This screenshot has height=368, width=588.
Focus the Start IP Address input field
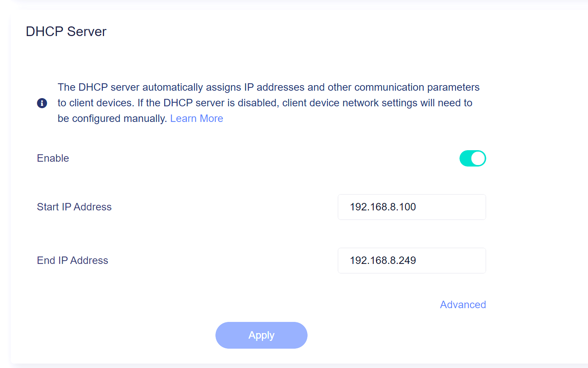point(412,207)
